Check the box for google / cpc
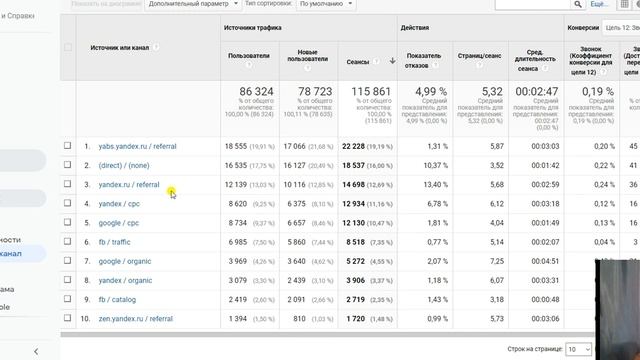Image resolution: width=640 pixels, height=360 pixels. tap(67, 222)
